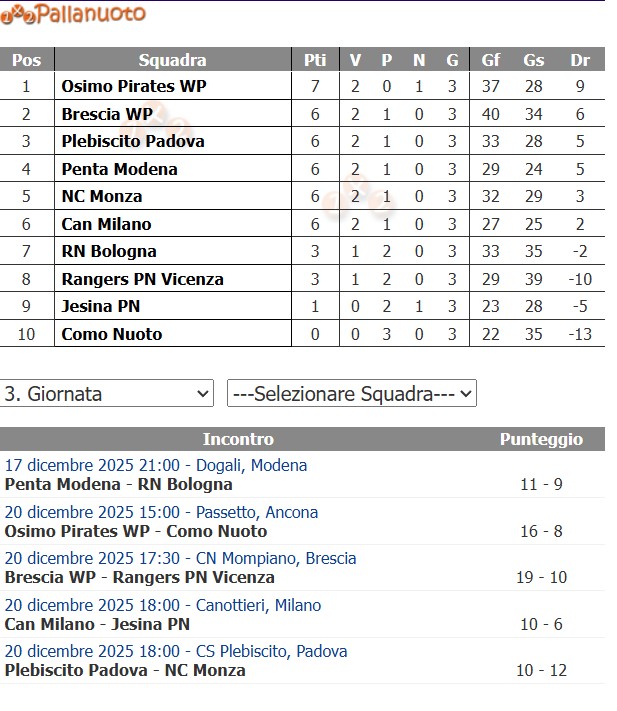View Osimo Pirates WP - Como Nuoto match

pos(136,531)
